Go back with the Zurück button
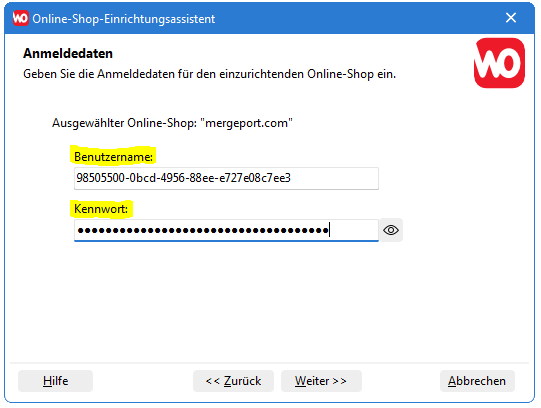 click(x=234, y=381)
